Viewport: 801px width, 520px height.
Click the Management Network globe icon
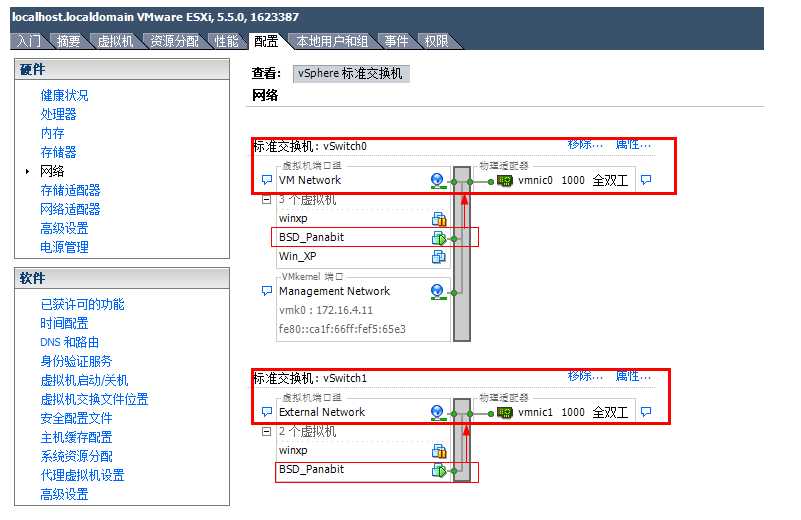coord(437,292)
